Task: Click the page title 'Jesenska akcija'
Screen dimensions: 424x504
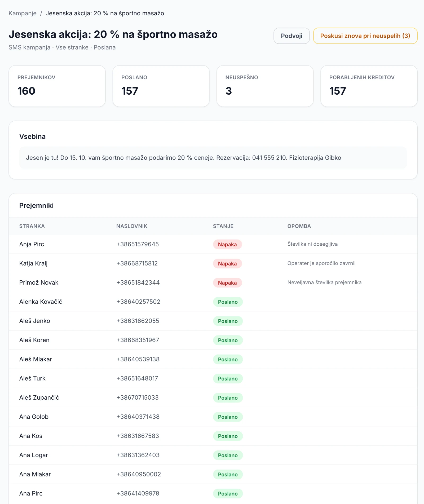Action: [113, 34]
